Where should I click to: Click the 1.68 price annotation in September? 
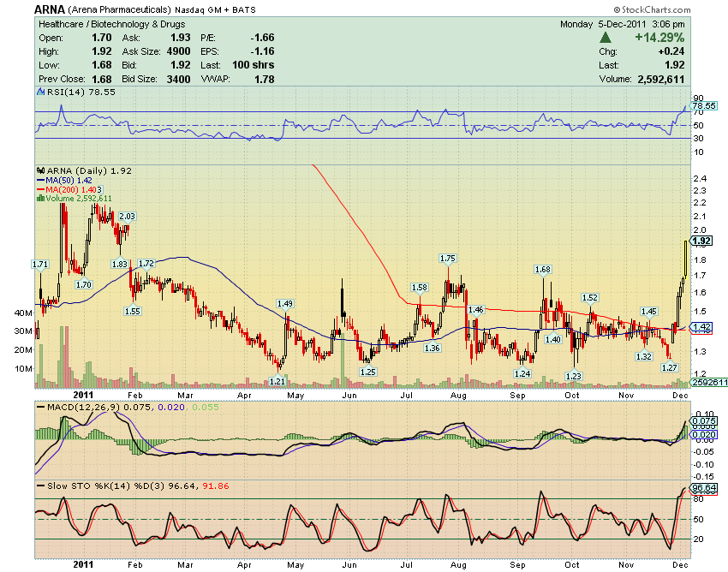[543, 269]
